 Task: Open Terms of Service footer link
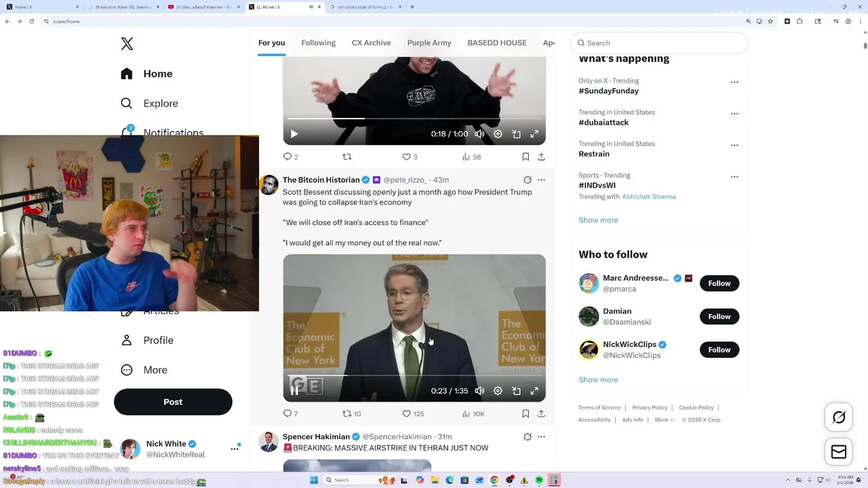[599, 407]
